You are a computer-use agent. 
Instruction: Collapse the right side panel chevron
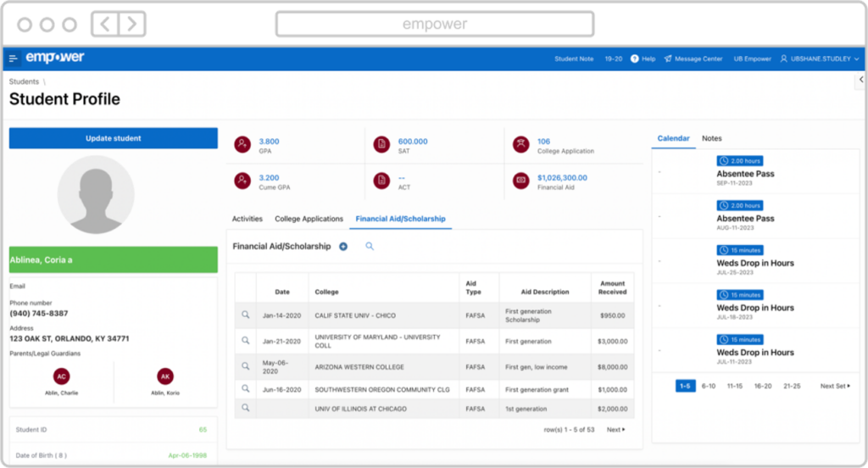861,79
